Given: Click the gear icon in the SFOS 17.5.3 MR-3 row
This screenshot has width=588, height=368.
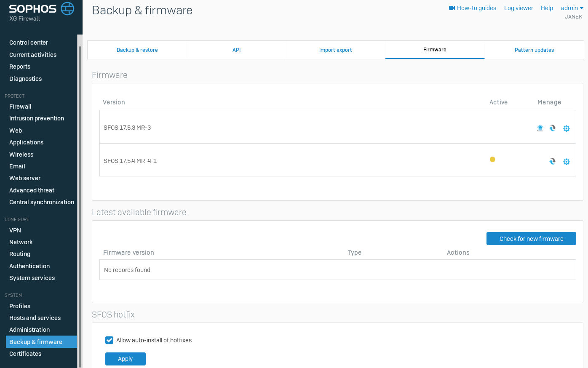Looking at the screenshot, I should [x=567, y=128].
